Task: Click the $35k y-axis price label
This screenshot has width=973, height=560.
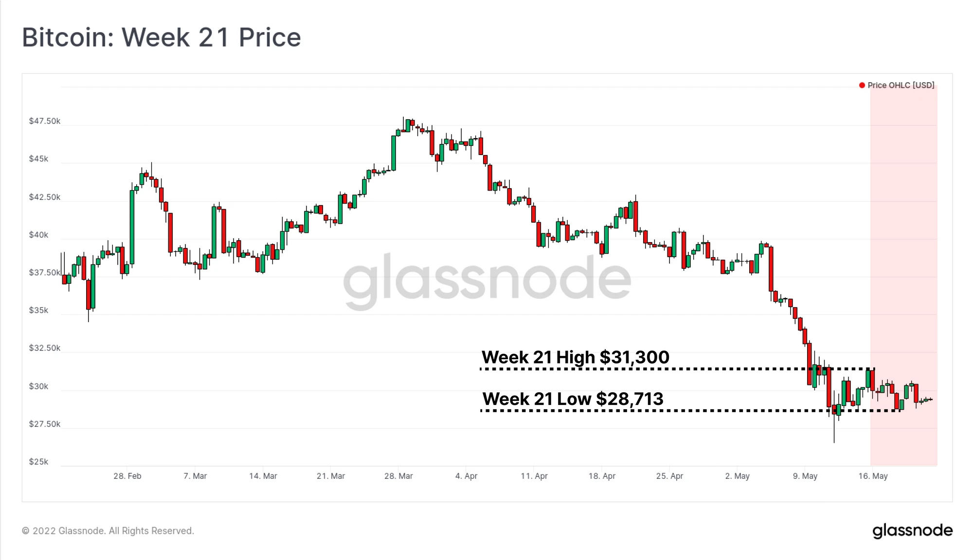Action: point(39,310)
